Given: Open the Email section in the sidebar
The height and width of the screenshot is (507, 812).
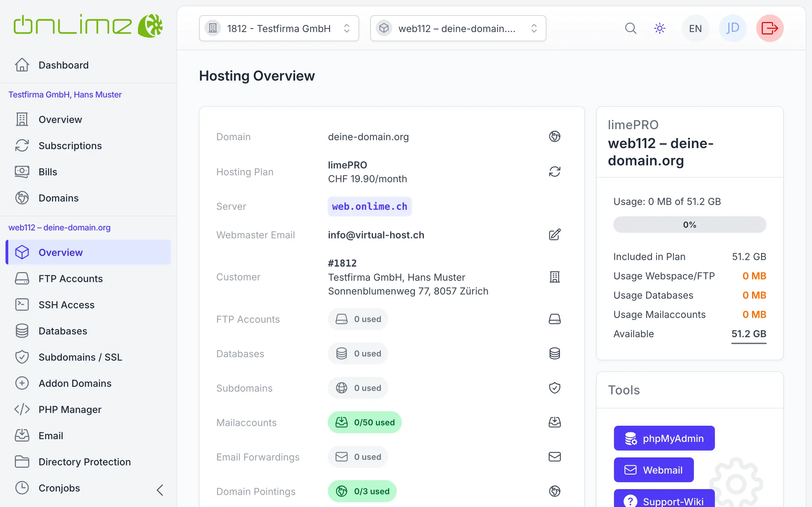Looking at the screenshot, I should click(51, 435).
